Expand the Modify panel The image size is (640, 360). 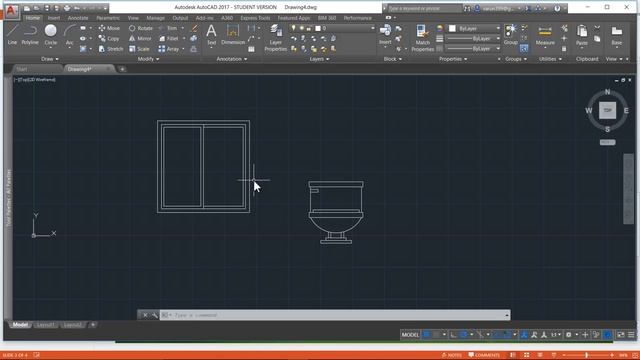[148, 59]
